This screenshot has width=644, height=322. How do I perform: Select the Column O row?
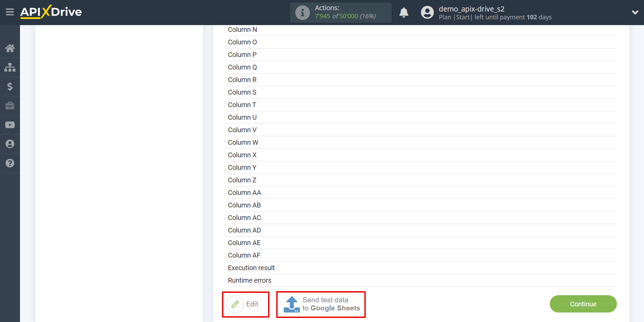point(421,42)
